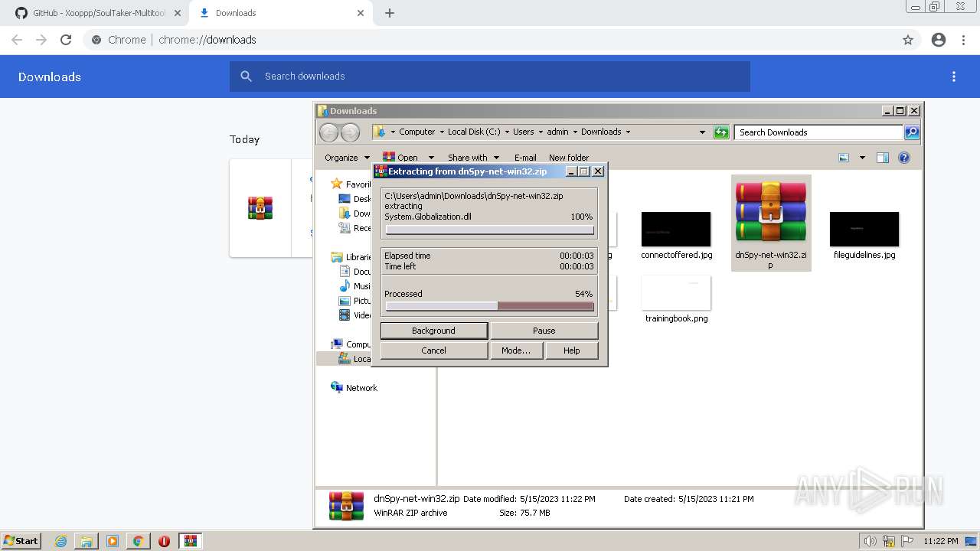
Task: Select the connectoffered.jpg file
Action: pos(676,236)
